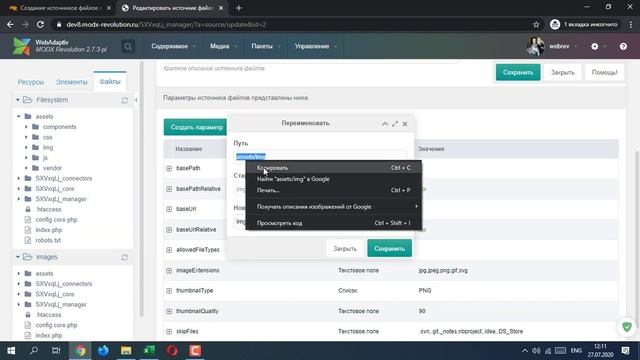This screenshot has height=360, width=640.
Task: Open a new browser tab
Action: click(239, 8)
